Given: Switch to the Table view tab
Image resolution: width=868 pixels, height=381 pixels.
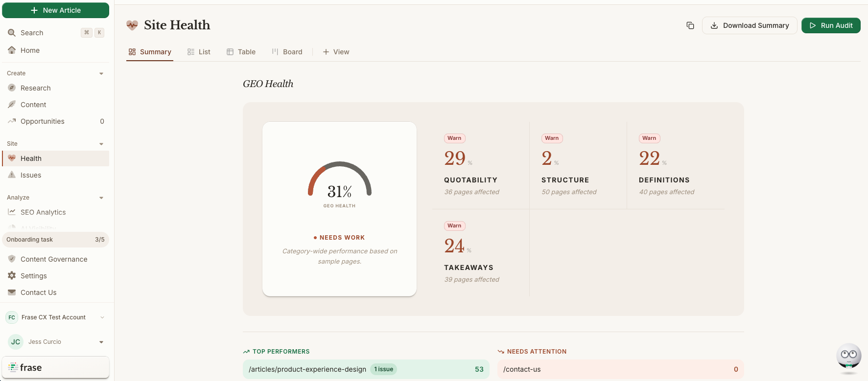Looking at the screenshot, I should [241, 52].
